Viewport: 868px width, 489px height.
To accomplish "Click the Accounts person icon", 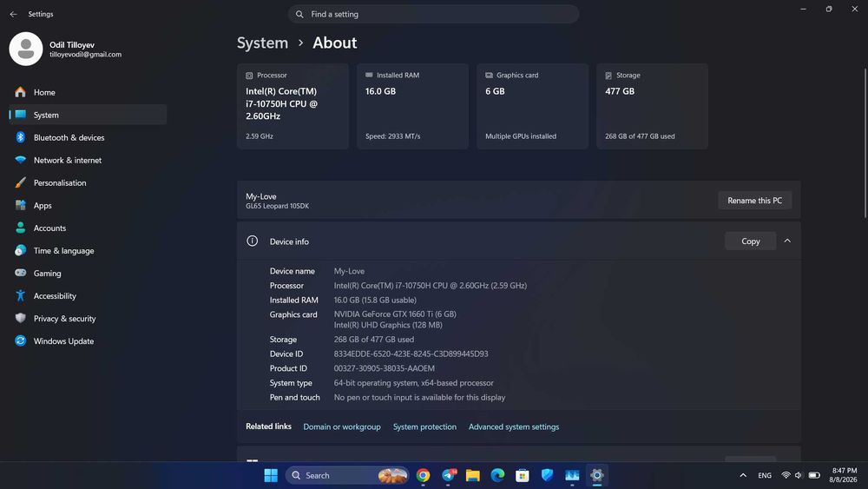I will (21, 228).
